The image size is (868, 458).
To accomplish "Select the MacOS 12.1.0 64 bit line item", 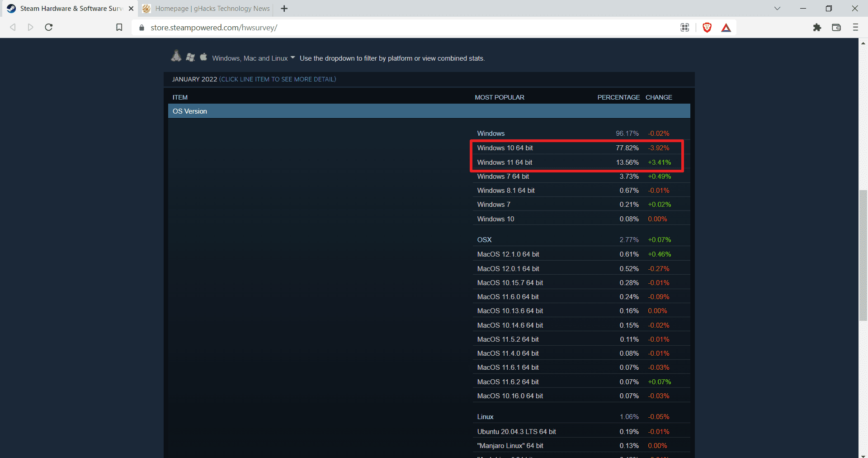I will 508,254.
